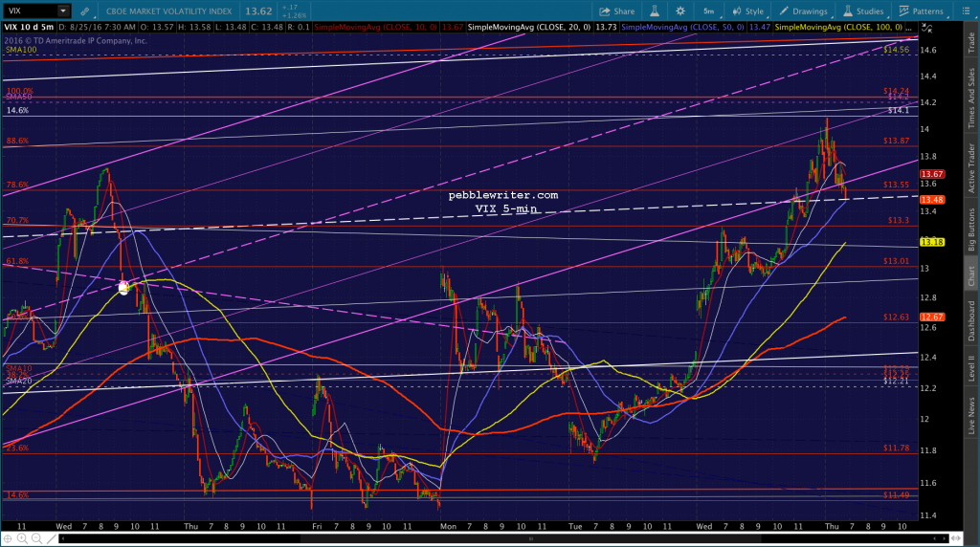The width and height of the screenshot is (980, 547).
Task: Click the 61.8% Fibonacci level label
Action: [17, 262]
